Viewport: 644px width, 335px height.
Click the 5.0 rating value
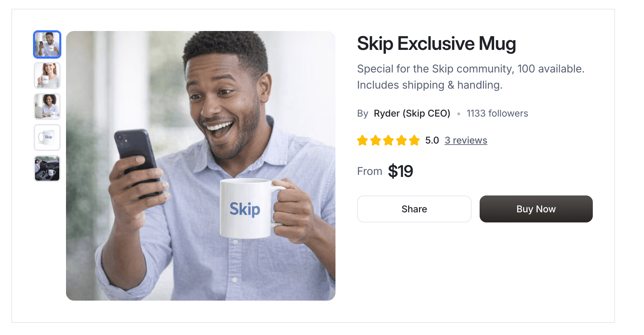point(431,140)
